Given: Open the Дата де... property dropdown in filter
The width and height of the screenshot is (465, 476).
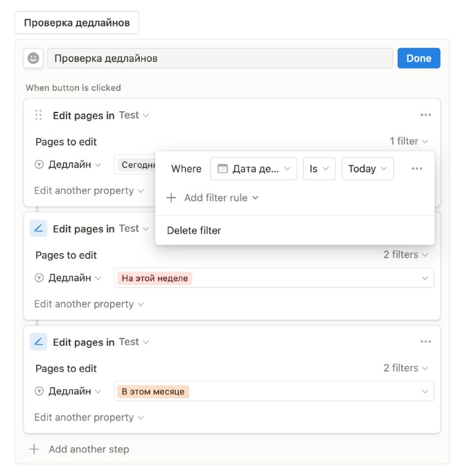Looking at the screenshot, I should click(x=253, y=168).
